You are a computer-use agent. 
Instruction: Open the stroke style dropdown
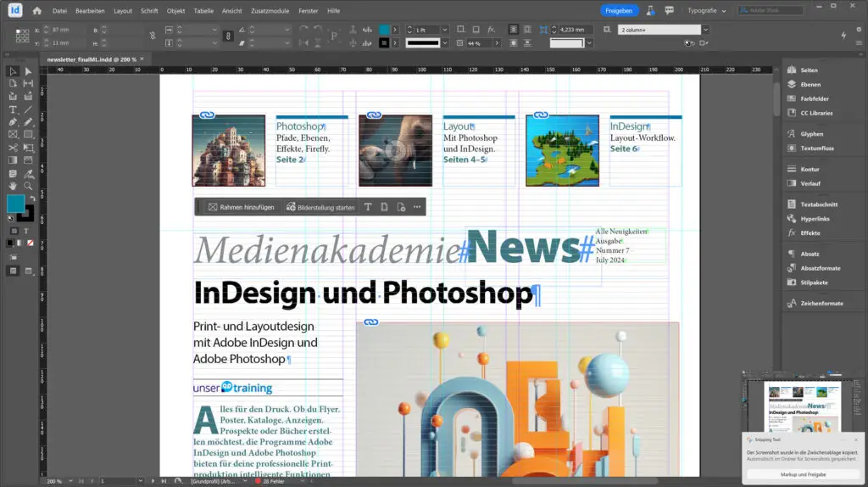(x=444, y=43)
